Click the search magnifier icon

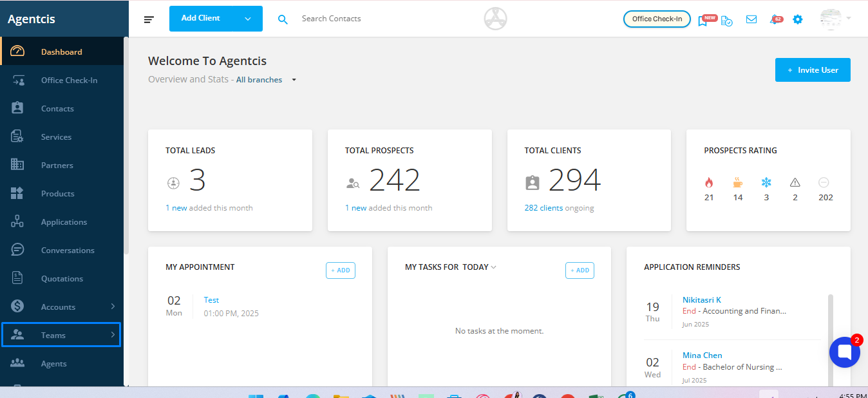[x=283, y=19]
